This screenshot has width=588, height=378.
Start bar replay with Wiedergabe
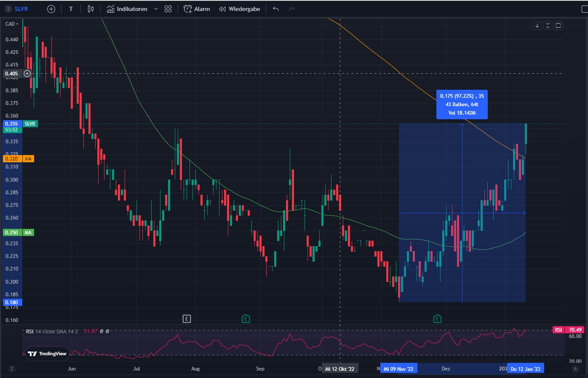[x=240, y=9]
